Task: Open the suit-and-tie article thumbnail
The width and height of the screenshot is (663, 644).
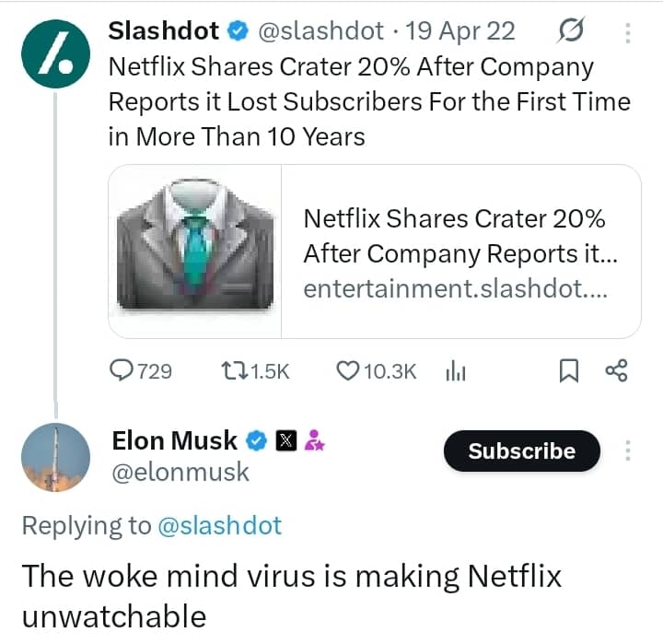Action: coord(195,251)
